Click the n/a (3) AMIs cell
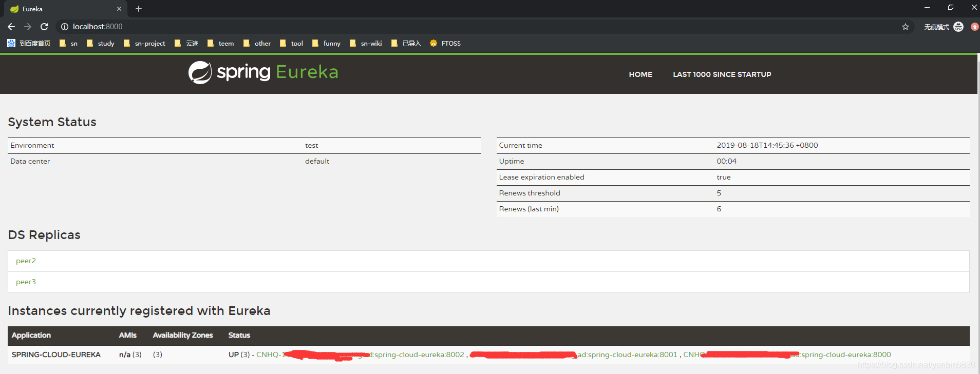Screen dimensions: 980x374 click(x=130, y=355)
